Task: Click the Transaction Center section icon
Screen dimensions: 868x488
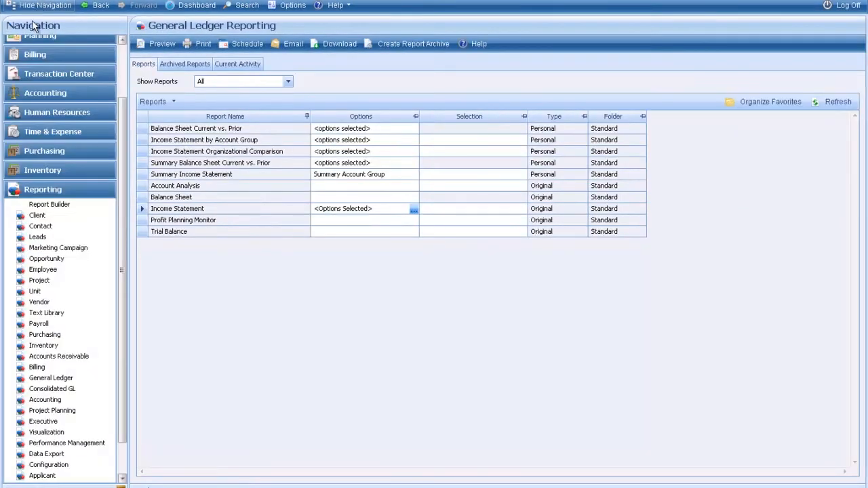Action: coord(14,73)
